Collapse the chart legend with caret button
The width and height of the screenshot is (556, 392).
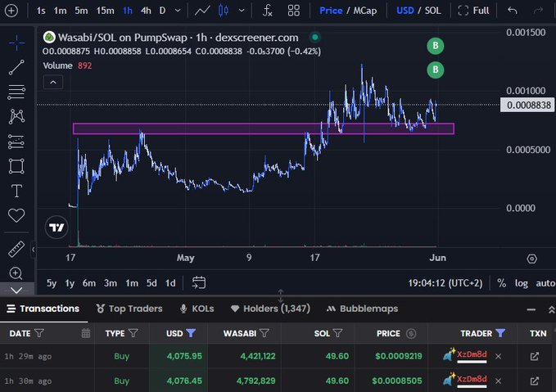53,82
